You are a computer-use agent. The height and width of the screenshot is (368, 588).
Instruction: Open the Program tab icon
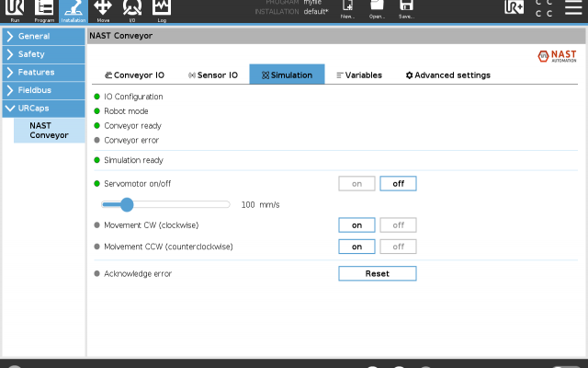[x=42, y=10]
